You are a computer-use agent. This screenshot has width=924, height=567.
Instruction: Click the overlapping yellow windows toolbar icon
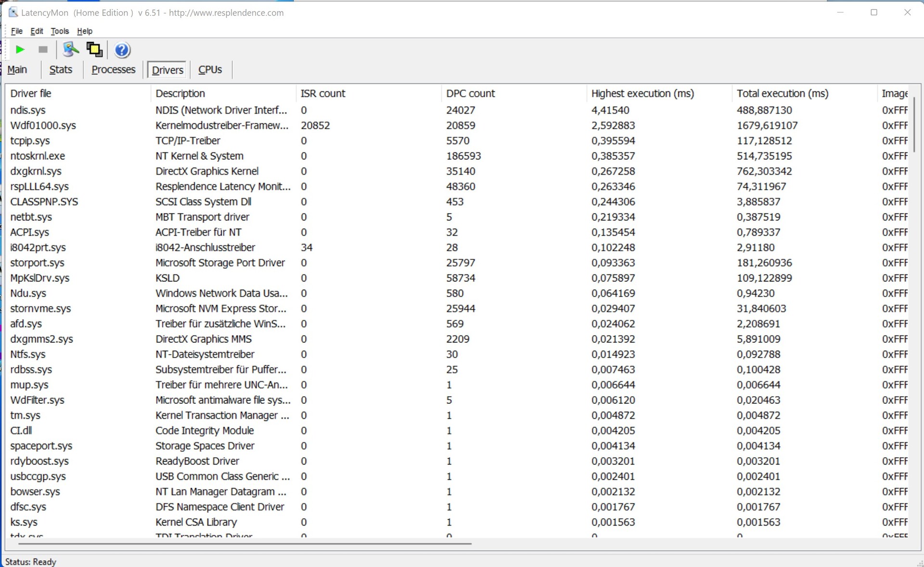(94, 50)
